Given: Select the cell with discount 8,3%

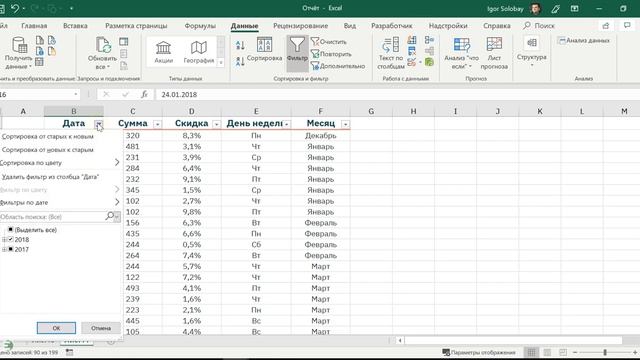Looking at the screenshot, I should point(191,136).
